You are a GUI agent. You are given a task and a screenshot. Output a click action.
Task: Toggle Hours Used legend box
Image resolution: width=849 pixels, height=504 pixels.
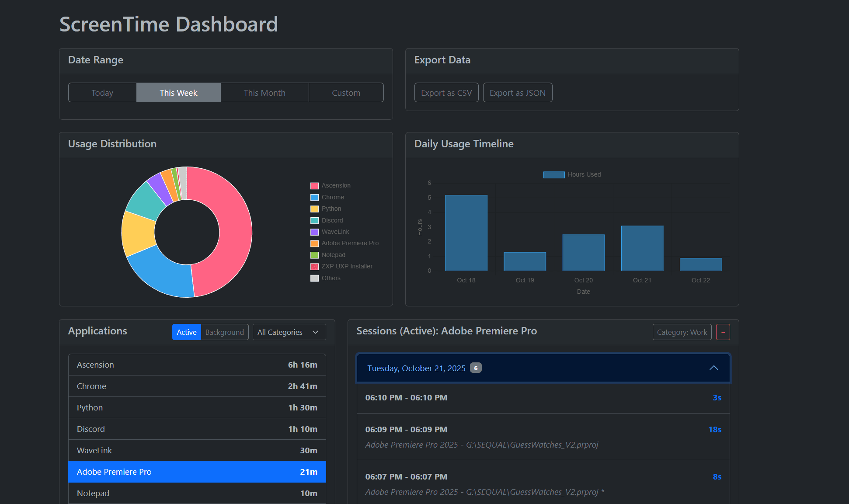[553, 175]
